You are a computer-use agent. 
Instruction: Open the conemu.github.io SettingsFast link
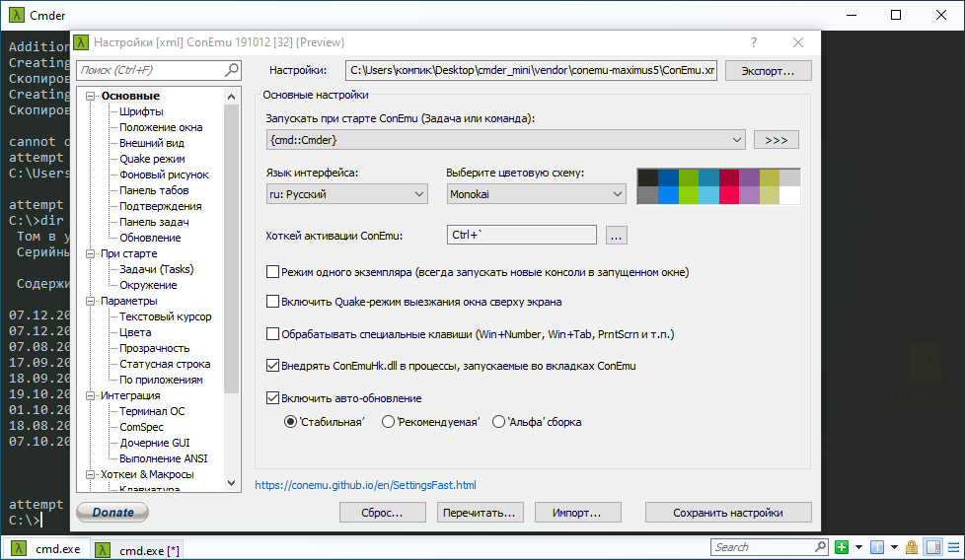[x=365, y=485]
